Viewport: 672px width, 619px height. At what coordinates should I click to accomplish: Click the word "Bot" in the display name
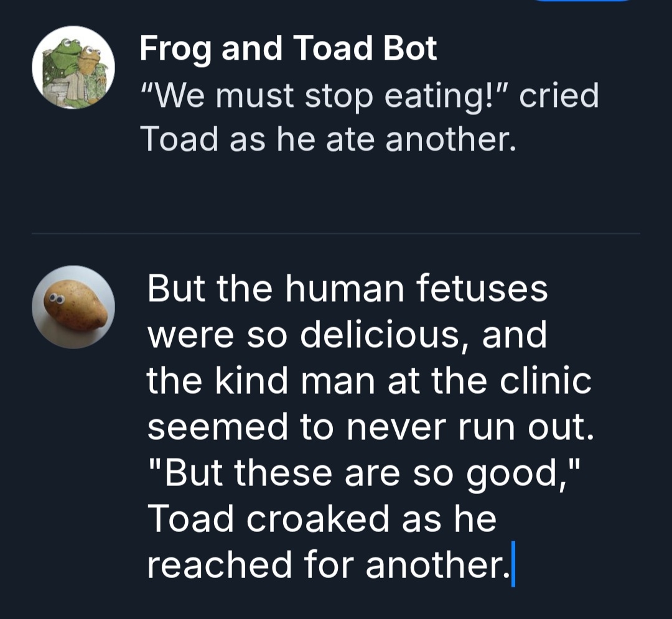point(409,49)
